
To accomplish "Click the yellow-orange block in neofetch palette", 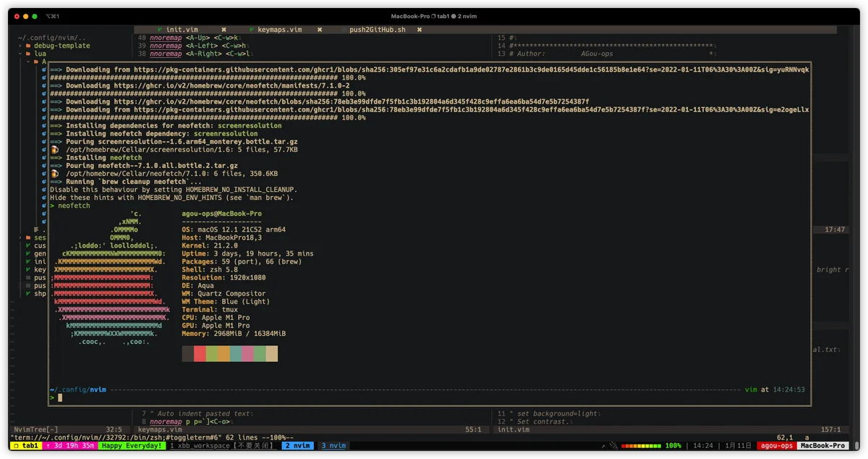I will (x=224, y=353).
